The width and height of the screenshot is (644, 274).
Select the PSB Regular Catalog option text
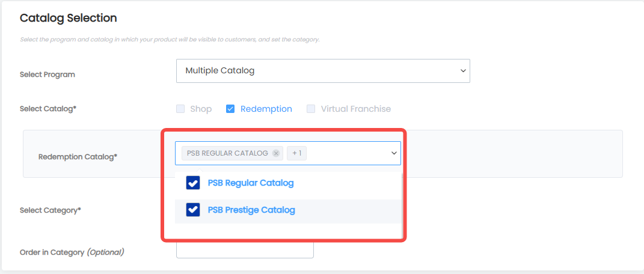click(x=251, y=183)
